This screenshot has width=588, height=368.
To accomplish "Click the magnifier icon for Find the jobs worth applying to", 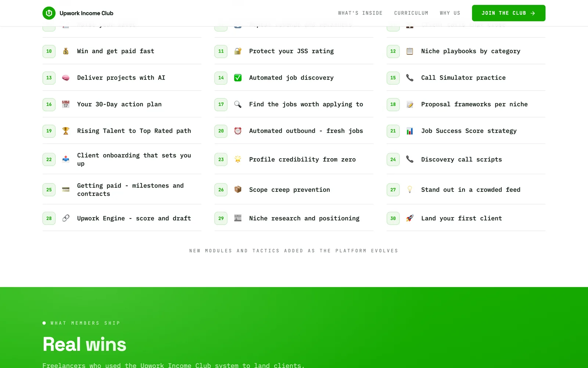I will coord(238,104).
